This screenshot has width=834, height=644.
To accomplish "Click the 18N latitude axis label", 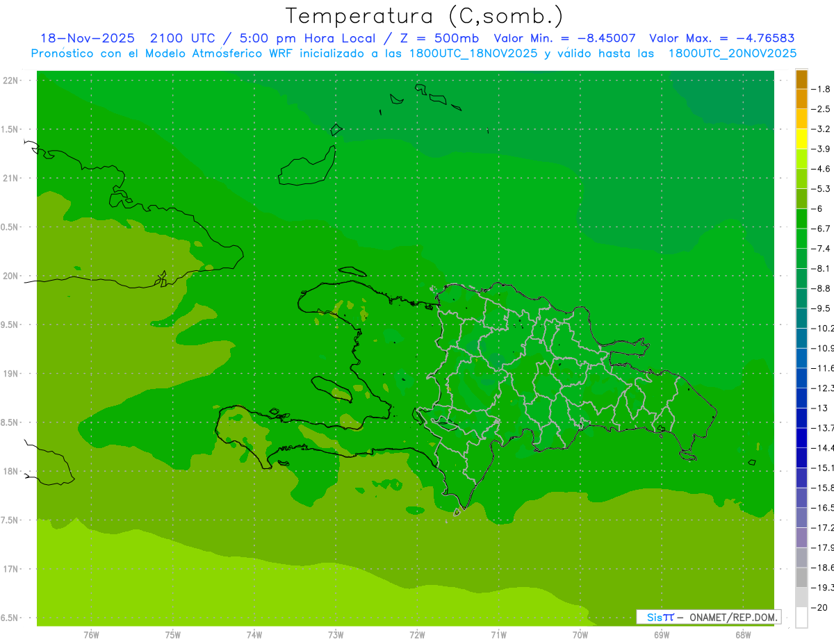I will click(x=10, y=471).
